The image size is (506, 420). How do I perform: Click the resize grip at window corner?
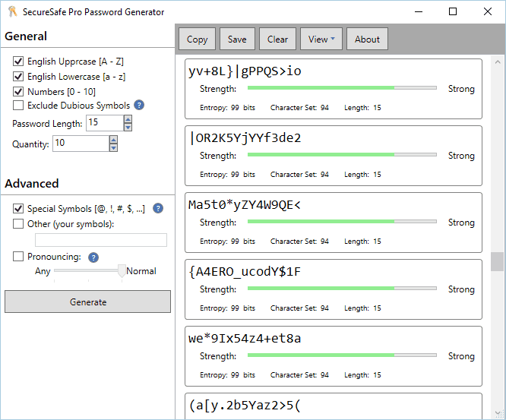pyautogui.click(x=499, y=413)
